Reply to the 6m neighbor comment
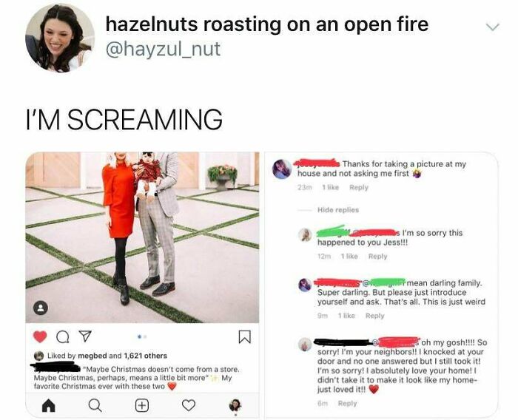 347,404
